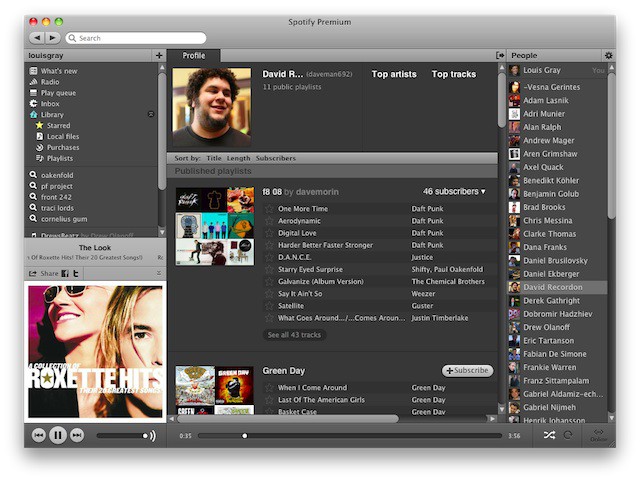Collapse the People sidebar arrow icon

pos(500,55)
